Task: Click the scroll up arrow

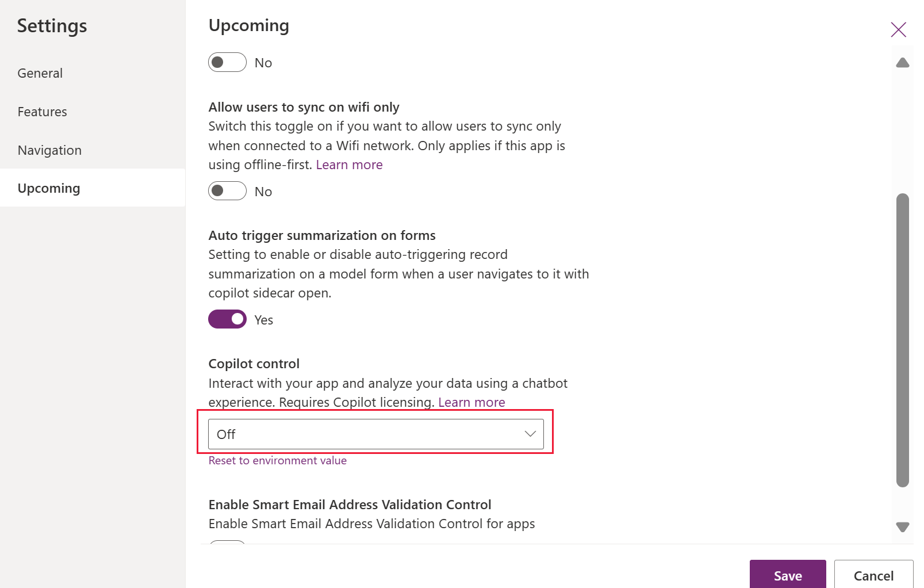Action: tap(903, 63)
